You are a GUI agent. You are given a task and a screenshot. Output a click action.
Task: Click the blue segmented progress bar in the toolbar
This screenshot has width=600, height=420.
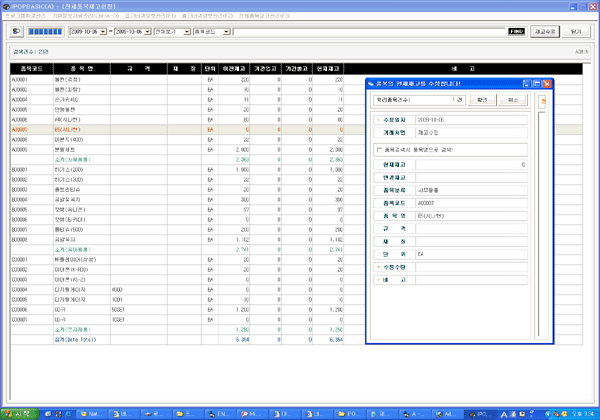pos(45,31)
